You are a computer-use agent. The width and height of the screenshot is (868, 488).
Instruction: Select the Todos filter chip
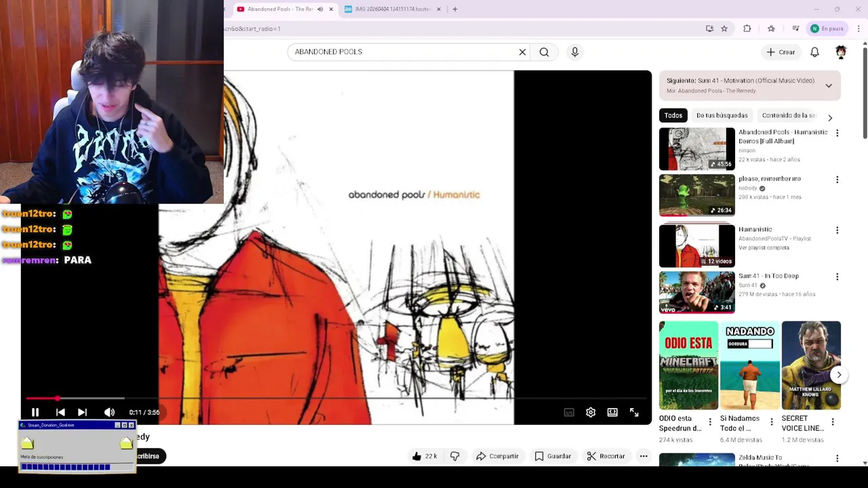(x=673, y=115)
